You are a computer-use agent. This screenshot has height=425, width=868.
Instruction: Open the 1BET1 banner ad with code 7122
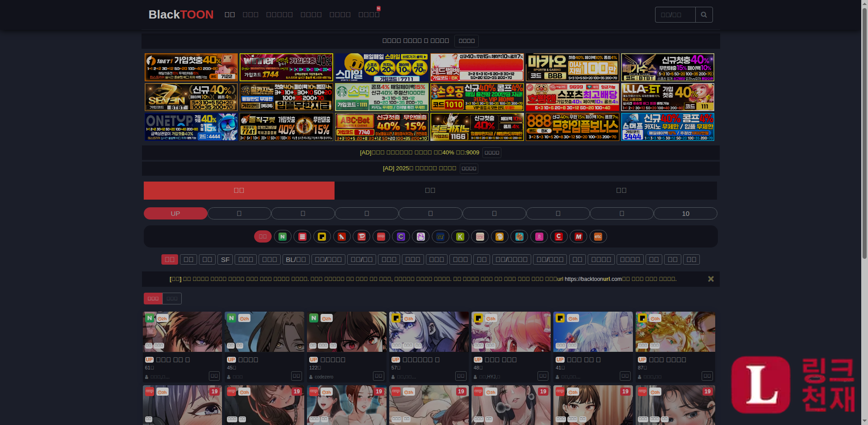click(191, 67)
